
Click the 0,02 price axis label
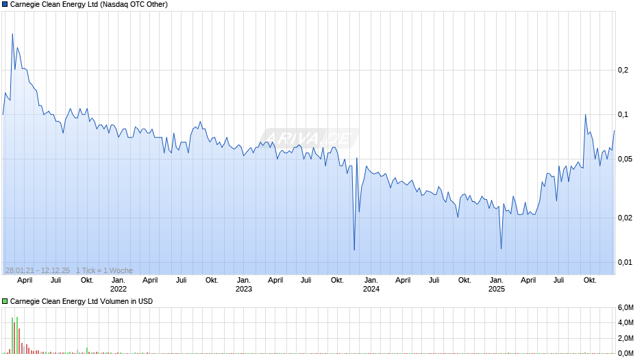coord(625,218)
